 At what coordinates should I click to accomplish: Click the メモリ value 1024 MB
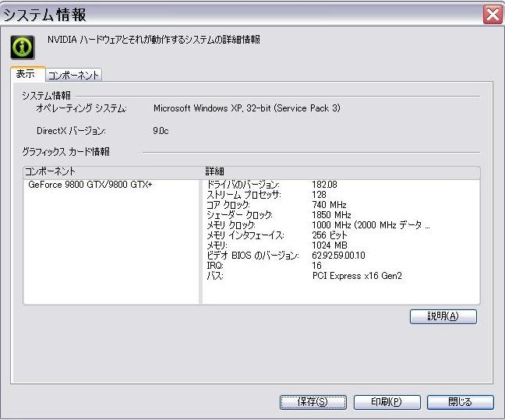[330, 245]
